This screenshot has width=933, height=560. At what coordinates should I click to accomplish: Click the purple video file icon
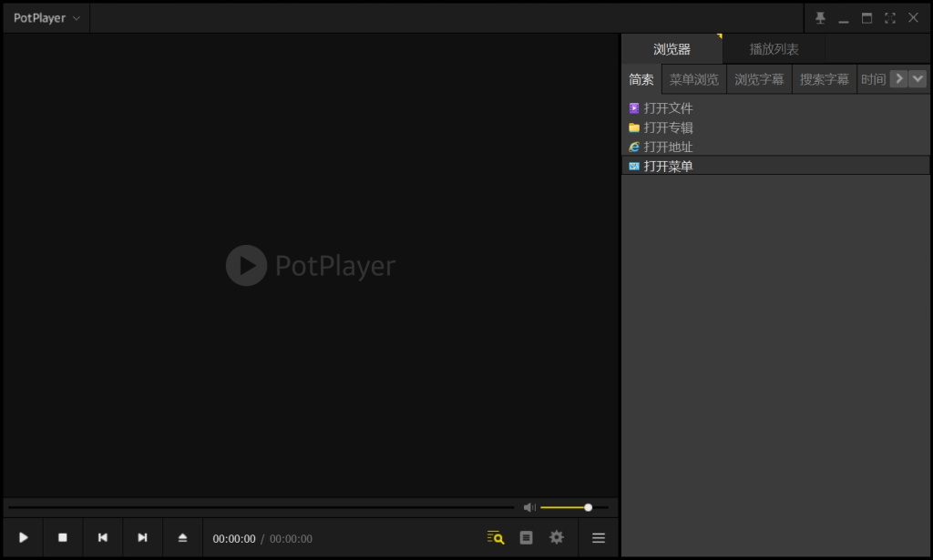634,108
